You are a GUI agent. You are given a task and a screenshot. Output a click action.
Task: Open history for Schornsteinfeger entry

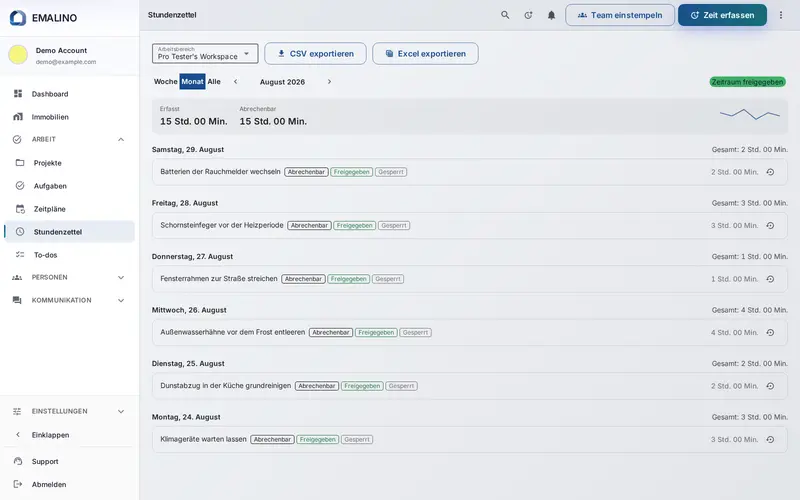pyautogui.click(x=770, y=226)
